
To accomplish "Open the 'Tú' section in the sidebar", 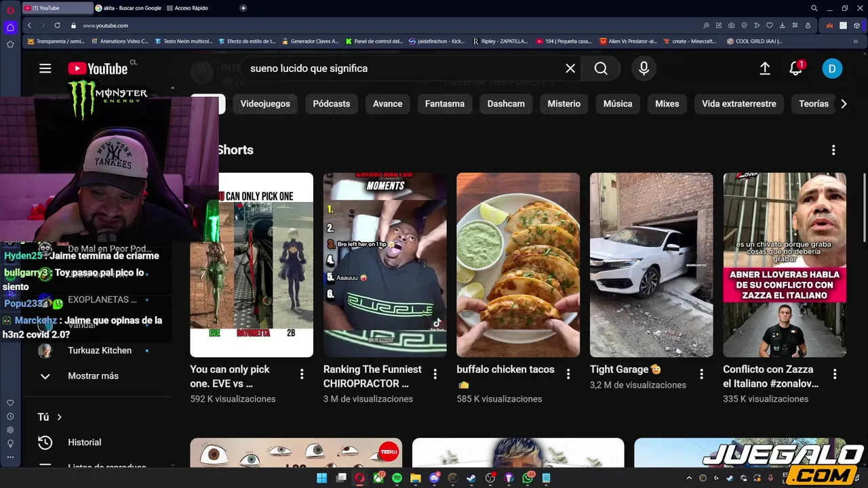I will (50, 417).
